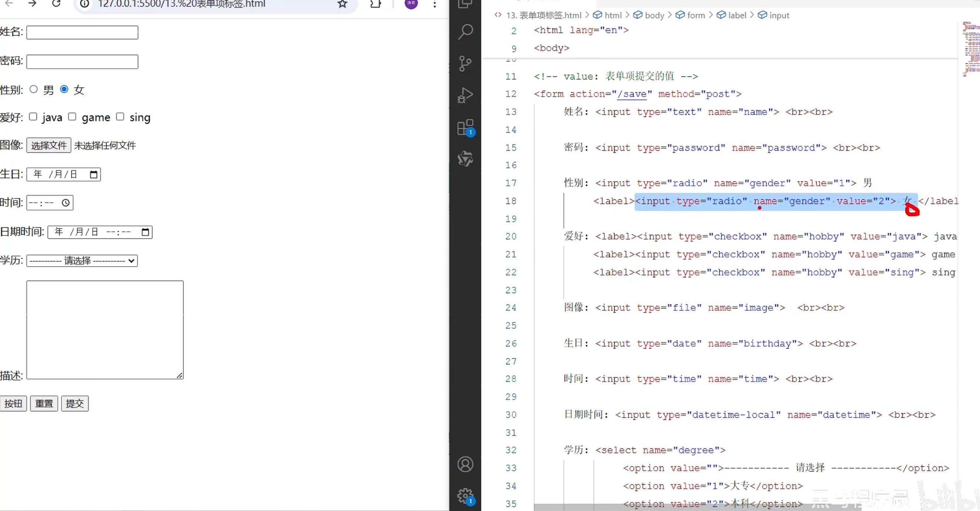Open the Search view in the activity bar

tap(465, 32)
